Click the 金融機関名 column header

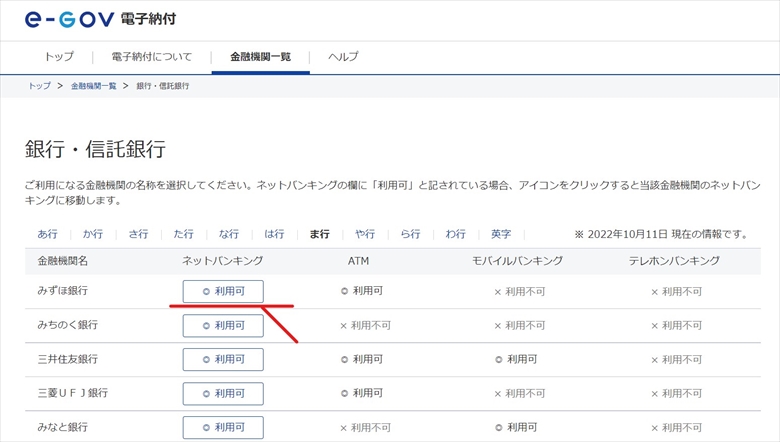pyautogui.click(x=63, y=261)
